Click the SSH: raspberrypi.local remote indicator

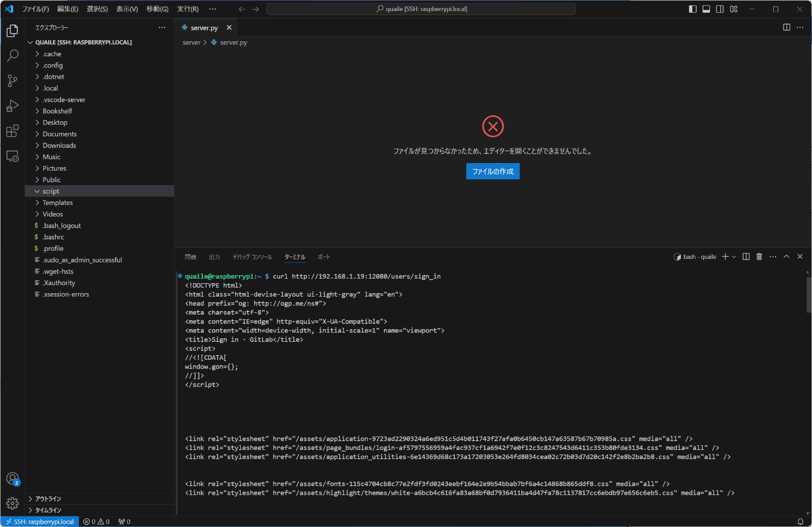(39, 522)
